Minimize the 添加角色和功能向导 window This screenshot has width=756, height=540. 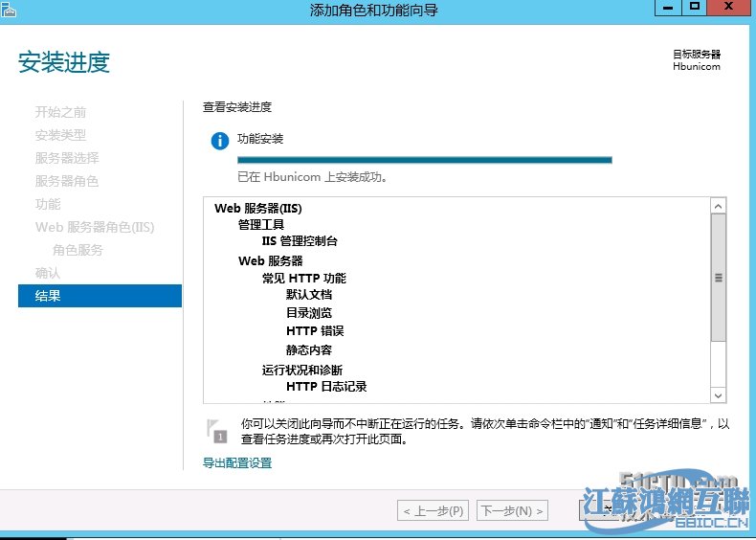point(668,8)
